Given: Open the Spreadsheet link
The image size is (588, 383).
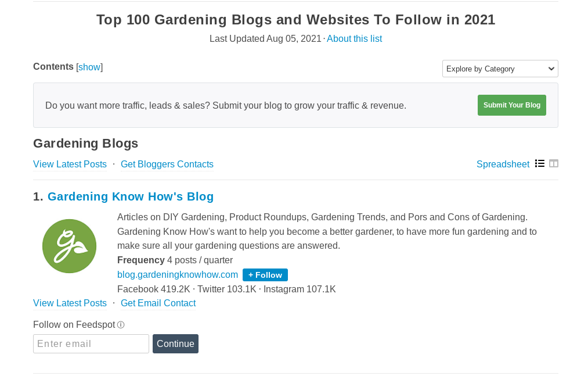Looking at the screenshot, I should (503, 164).
